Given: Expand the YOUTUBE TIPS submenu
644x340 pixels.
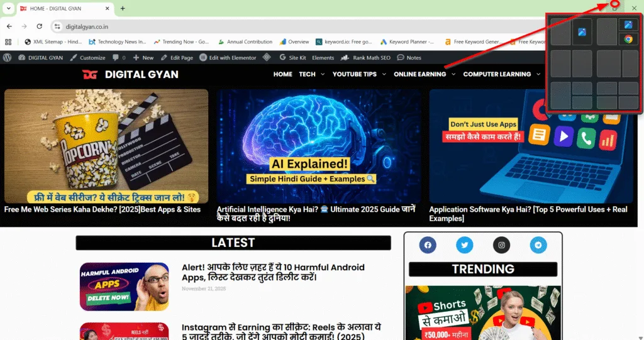Looking at the screenshot, I should [x=359, y=74].
